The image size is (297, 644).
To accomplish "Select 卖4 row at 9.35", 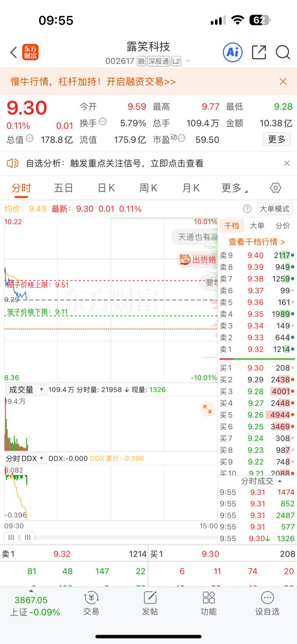I will pyautogui.click(x=257, y=314).
